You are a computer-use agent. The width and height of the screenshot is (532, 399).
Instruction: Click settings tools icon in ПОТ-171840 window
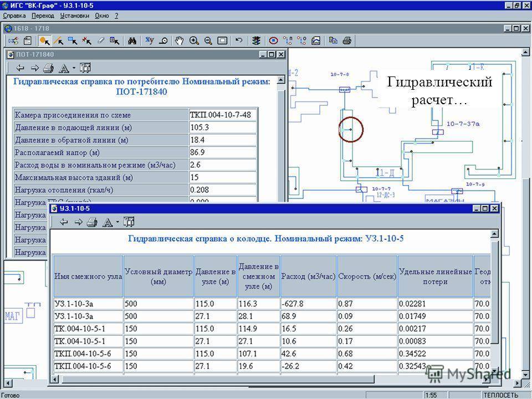pos(85,68)
